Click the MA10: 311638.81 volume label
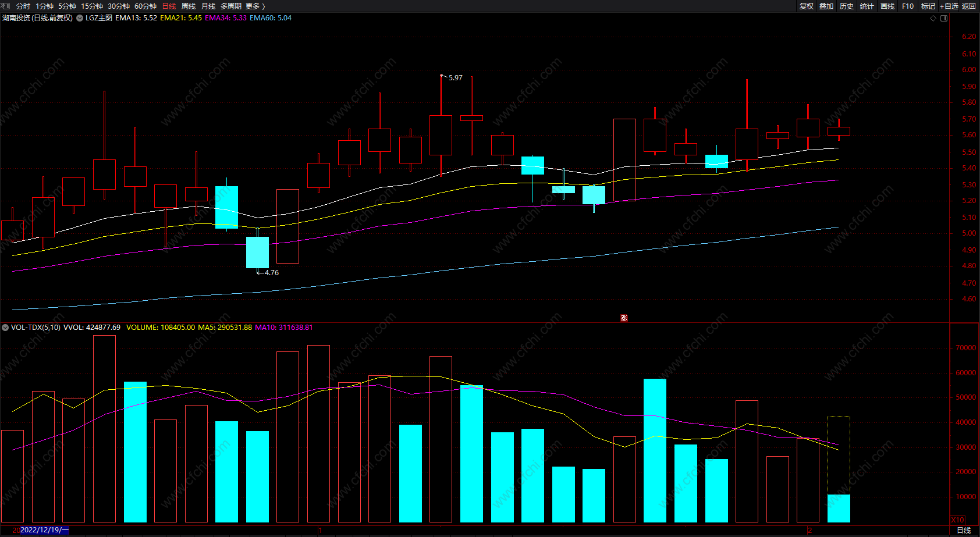The image size is (980, 537). click(284, 328)
